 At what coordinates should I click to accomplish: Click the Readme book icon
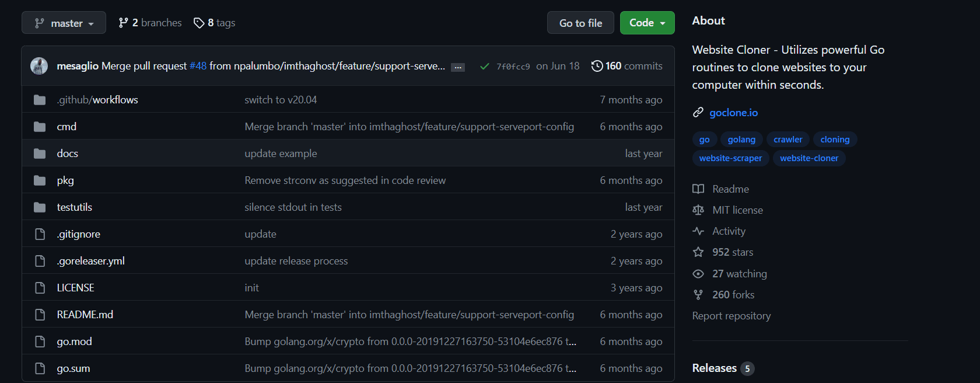698,189
